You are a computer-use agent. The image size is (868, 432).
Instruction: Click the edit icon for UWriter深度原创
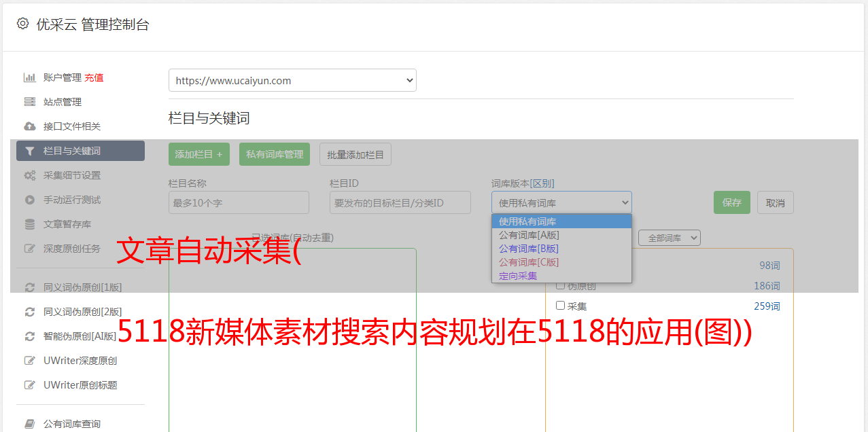tap(29, 361)
